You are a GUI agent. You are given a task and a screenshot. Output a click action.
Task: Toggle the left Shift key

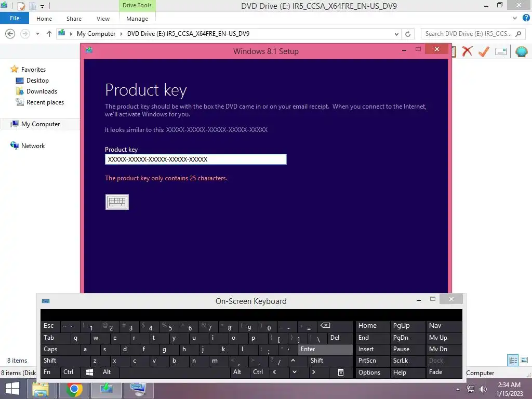tap(65, 361)
